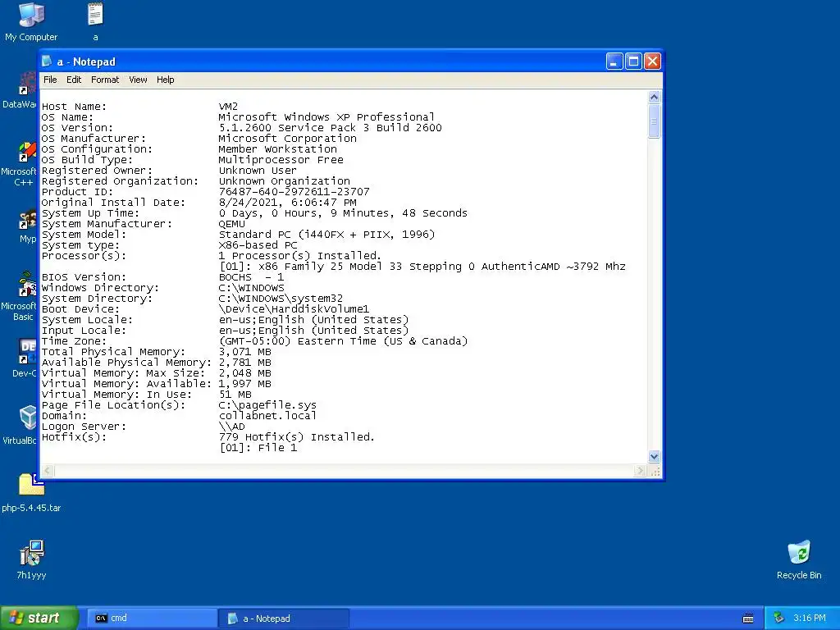
Task: Click the 'Member Workstation' configuration value
Action: [277, 149]
